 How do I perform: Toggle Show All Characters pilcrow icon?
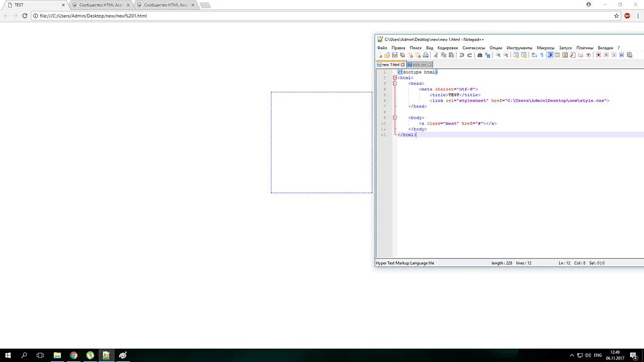pyautogui.click(x=541, y=55)
